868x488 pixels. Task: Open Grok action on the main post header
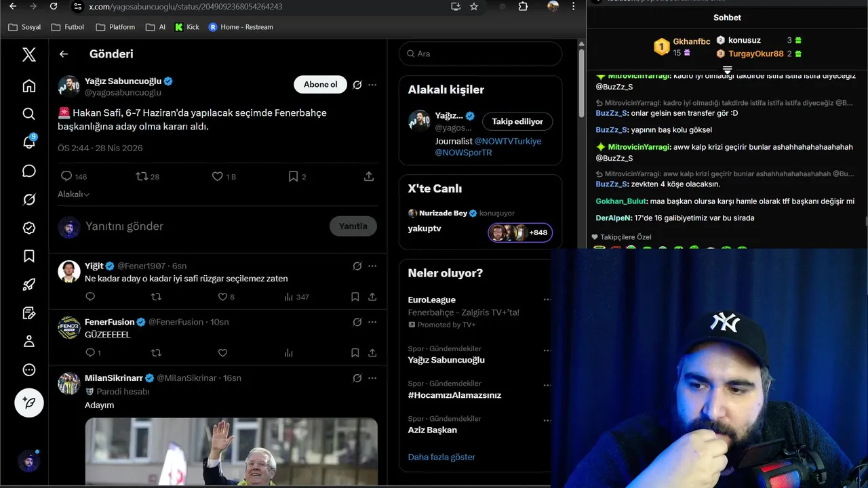(x=357, y=85)
